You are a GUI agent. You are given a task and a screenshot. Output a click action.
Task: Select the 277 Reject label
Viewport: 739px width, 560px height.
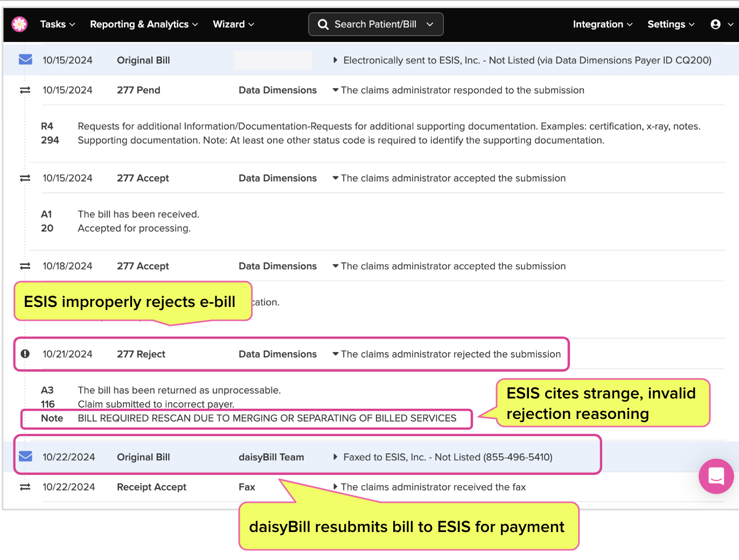(x=141, y=354)
